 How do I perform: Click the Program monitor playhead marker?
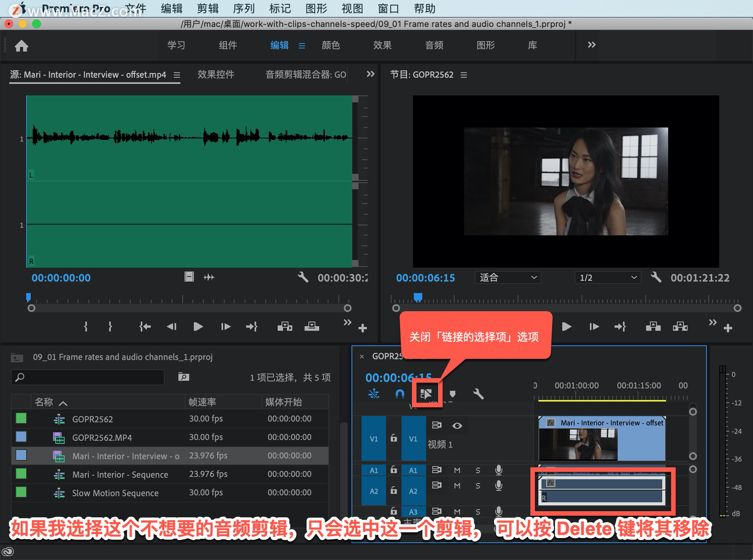[x=418, y=297]
